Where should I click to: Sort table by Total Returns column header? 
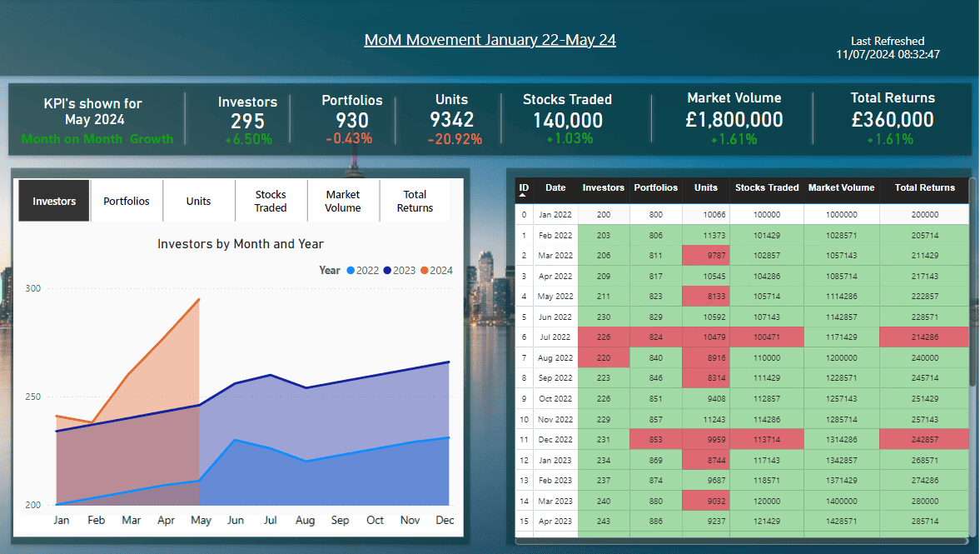[924, 188]
